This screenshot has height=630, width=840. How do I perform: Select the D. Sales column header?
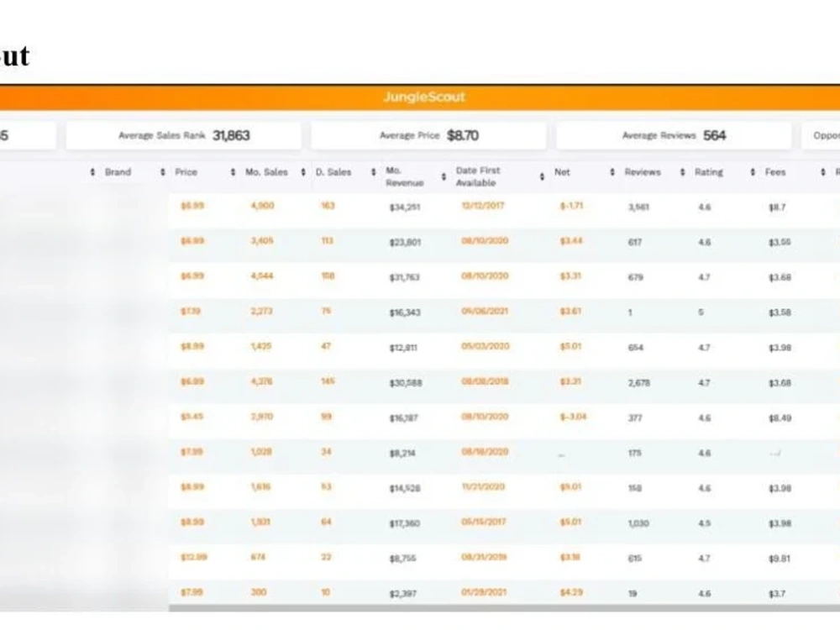pyautogui.click(x=333, y=172)
